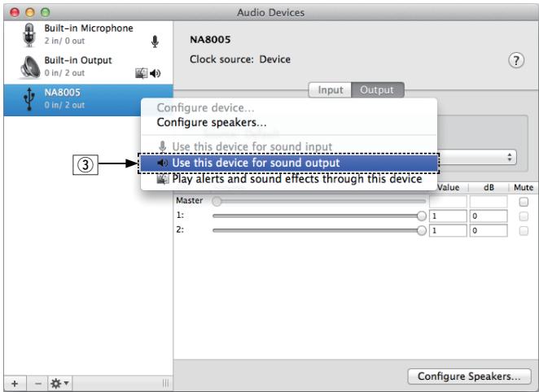539x392 pixels.
Task: Click the channel 1 volume slider knob
Action: click(422, 216)
